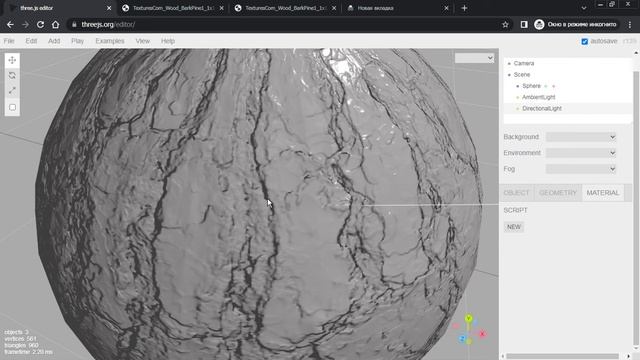Open the browser home page

56,24
